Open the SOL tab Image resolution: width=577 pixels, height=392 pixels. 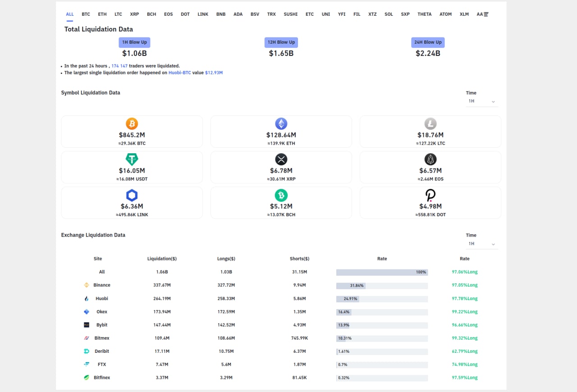pos(389,14)
